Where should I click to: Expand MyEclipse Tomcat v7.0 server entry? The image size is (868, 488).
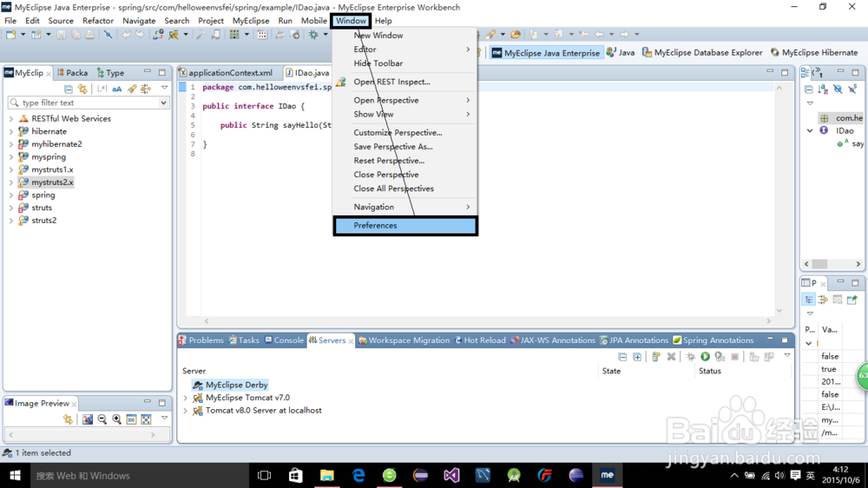pyautogui.click(x=186, y=398)
